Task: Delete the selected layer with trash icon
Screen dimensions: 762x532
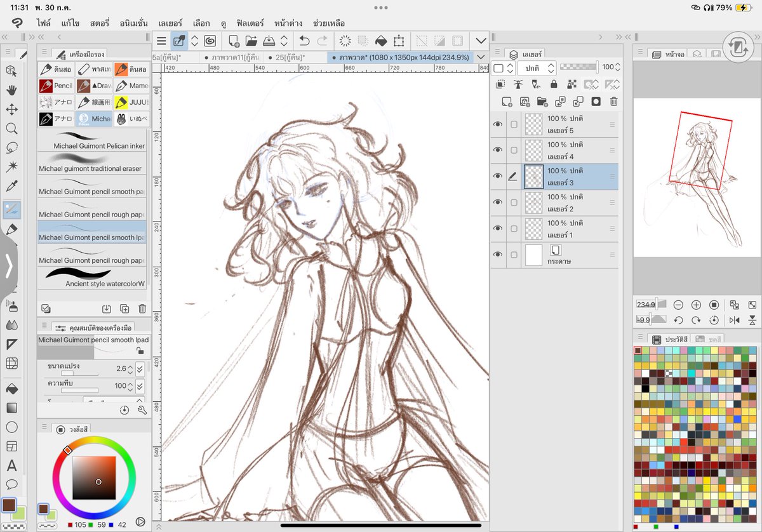Action: click(x=613, y=102)
